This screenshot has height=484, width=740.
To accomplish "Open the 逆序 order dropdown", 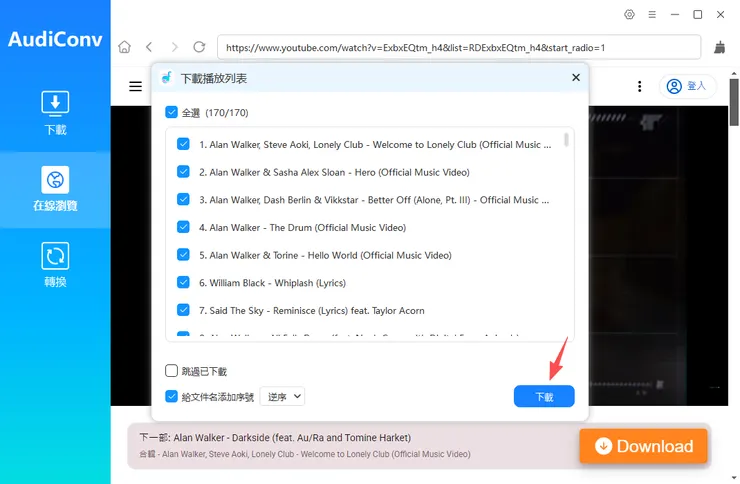I will pos(282,396).
